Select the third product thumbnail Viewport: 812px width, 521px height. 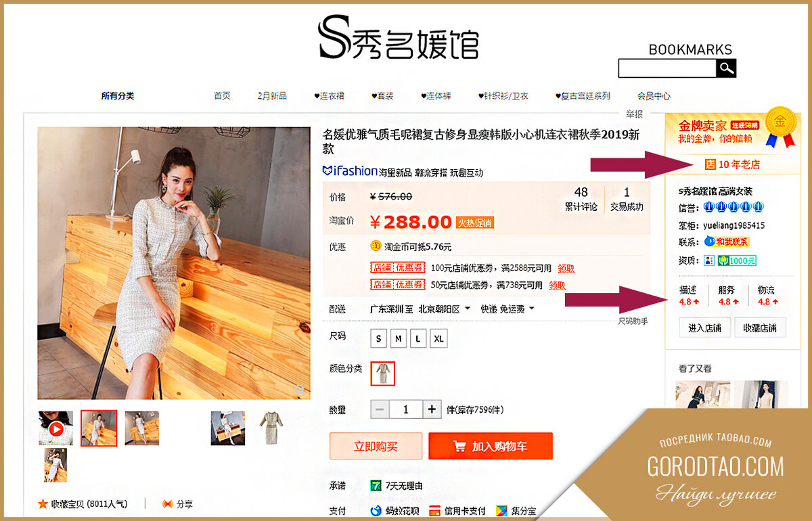pos(141,428)
